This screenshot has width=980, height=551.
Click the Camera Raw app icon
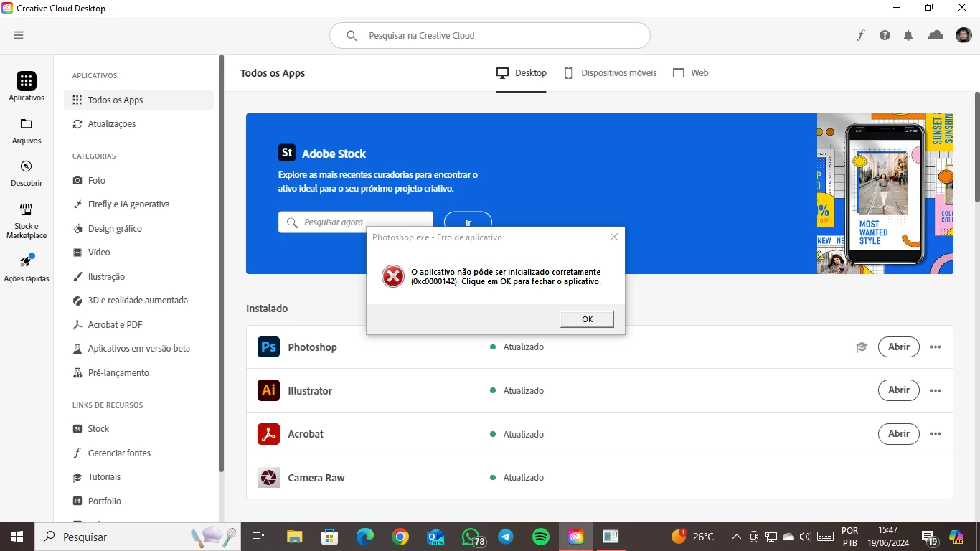click(x=268, y=477)
